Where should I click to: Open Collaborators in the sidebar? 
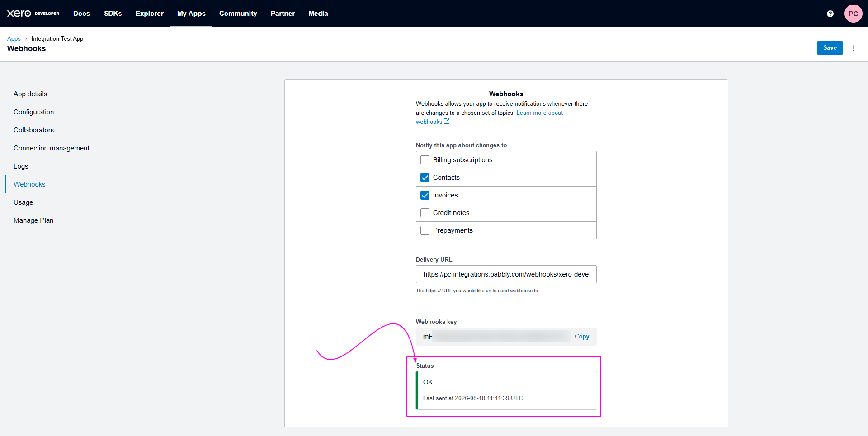tap(34, 130)
